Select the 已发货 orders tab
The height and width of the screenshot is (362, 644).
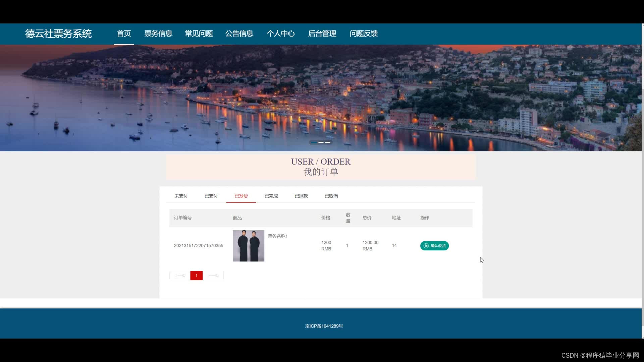241,196
